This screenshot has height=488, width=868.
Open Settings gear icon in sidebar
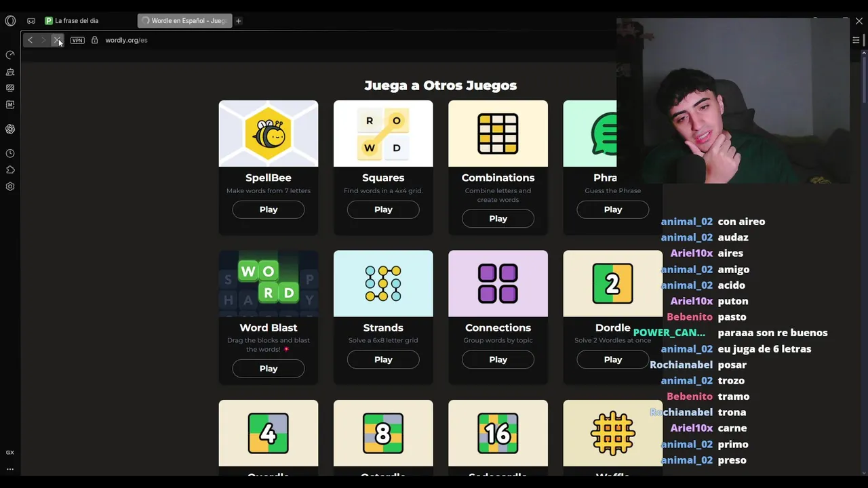click(x=10, y=186)
